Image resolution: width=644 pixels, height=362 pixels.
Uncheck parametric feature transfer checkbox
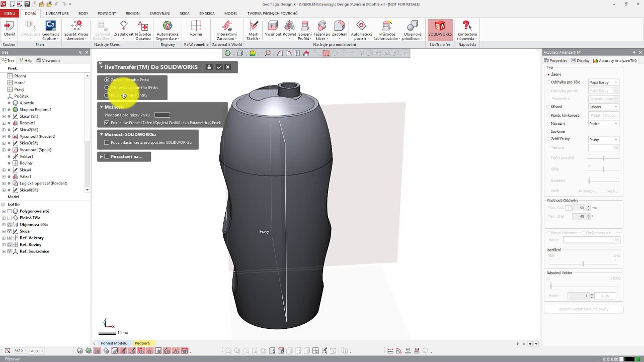(107, 123)
